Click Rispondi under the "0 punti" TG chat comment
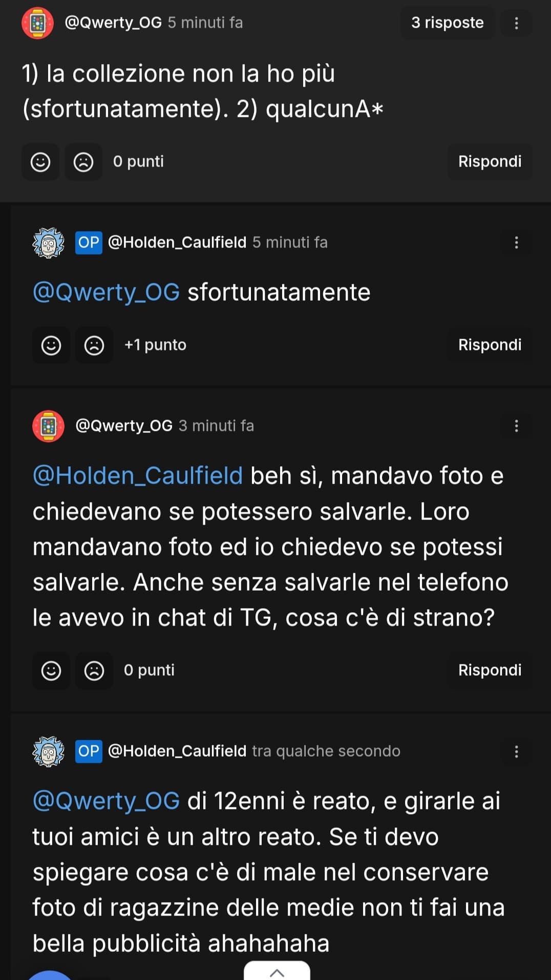Image resolution: width=551 pixels, height=980 pixels. [x=490, y=671]
